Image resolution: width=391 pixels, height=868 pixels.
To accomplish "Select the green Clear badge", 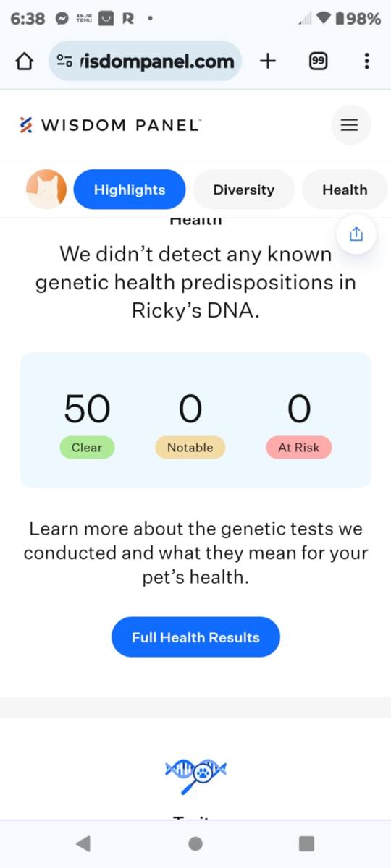I will pyautogui.click(x=87, y=448).
